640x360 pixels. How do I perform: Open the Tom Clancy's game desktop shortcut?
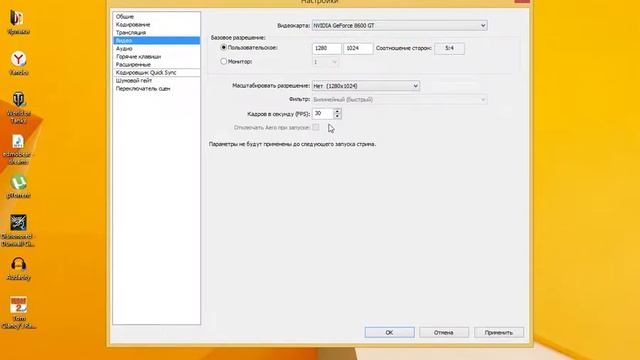tap(18, 313)
